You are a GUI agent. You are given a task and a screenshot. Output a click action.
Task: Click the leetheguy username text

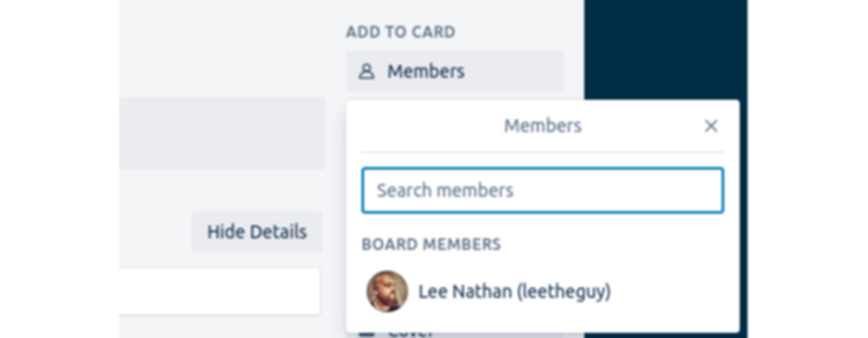(563, 292)
